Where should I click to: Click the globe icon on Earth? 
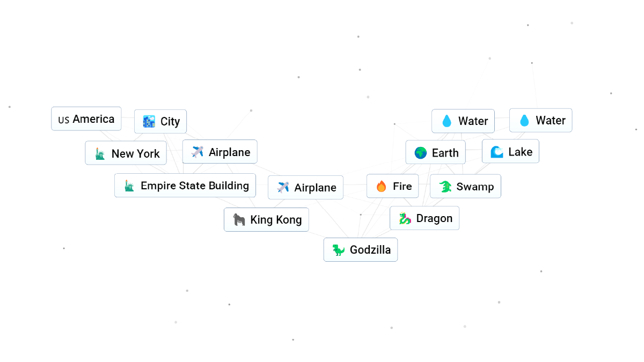click(420, 153)
